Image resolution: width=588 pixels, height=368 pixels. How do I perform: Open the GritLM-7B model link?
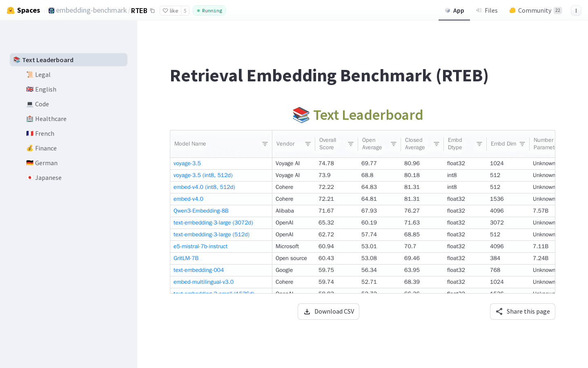(x=186, y=258)
